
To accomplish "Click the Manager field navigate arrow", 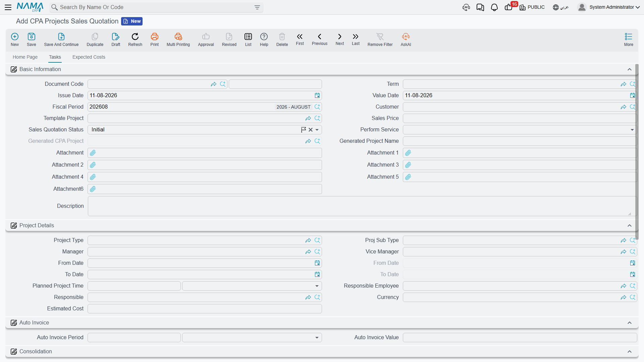I will 308,252.
